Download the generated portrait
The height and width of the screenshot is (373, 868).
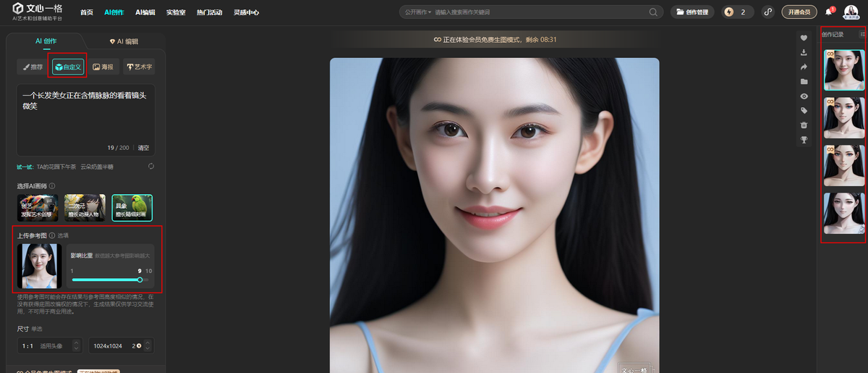(x=804, y=52)
